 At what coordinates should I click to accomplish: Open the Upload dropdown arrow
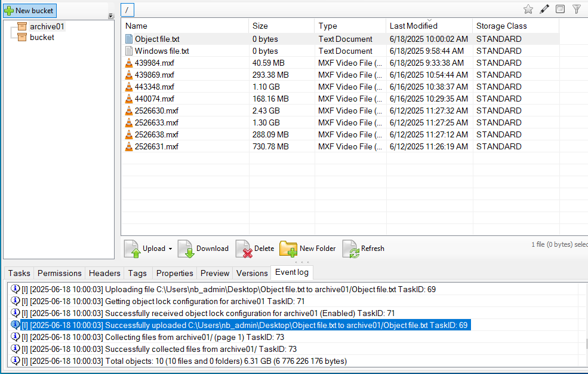point(170,249)
